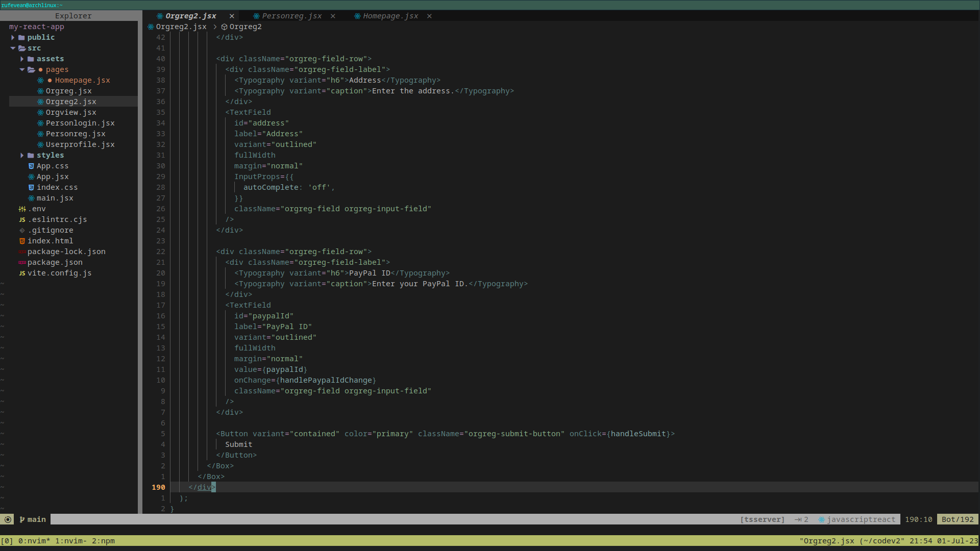The width and height of the screenshot is (980, 551).
Task: Close the Orgreg2.jsx tab
Action: [232, 16]
